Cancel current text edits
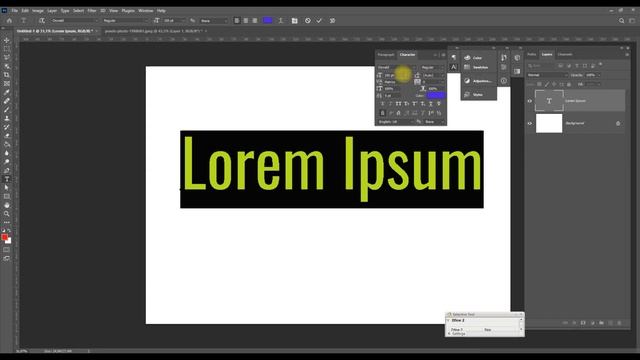 pos(308,20)
